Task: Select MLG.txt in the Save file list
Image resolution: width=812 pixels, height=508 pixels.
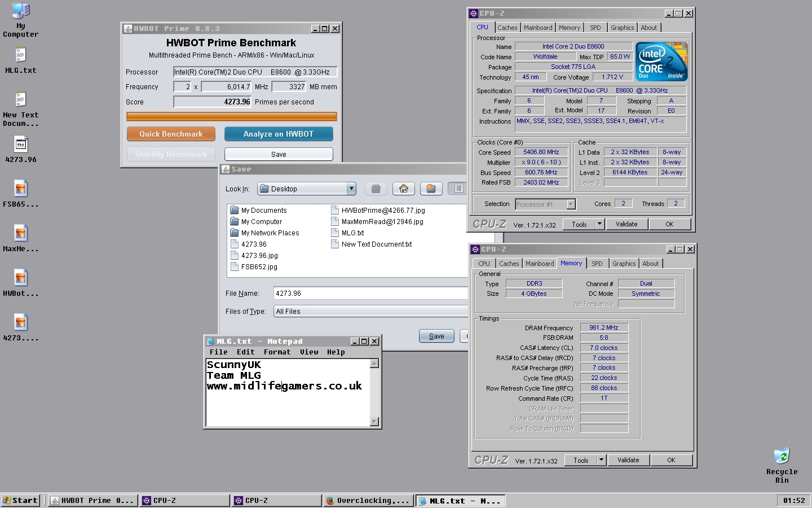Action: (x=347, y=233)
